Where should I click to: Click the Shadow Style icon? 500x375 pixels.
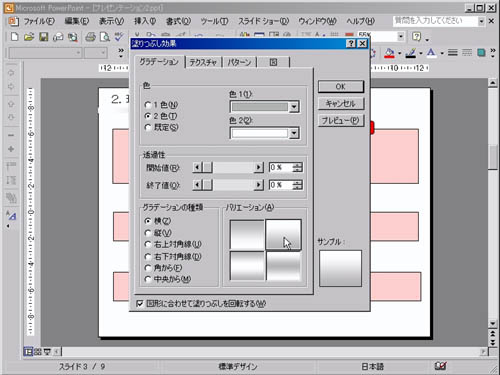481,52
